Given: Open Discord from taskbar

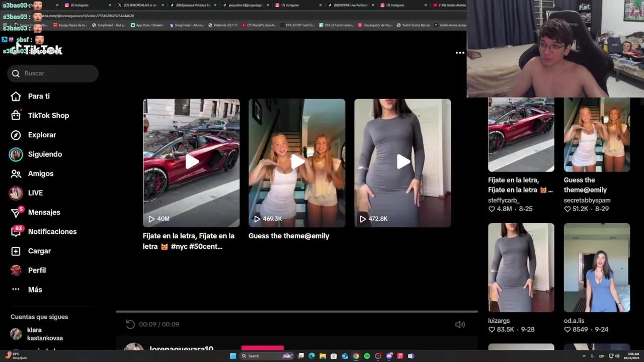Looking at the screenshot, I should (389, 356).
